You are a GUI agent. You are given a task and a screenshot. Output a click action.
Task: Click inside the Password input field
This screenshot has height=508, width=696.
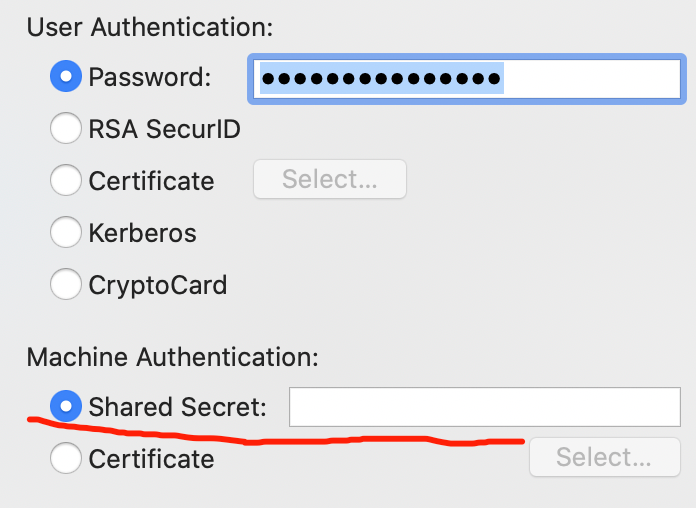click(465, 78)
